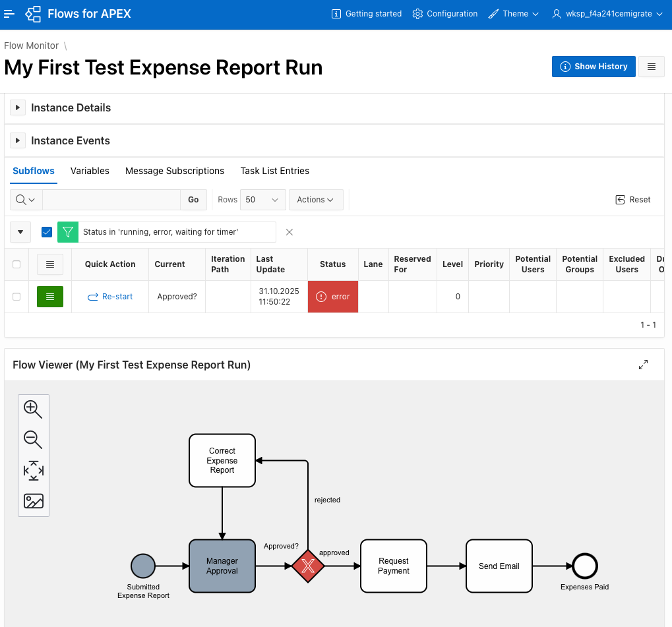Click the Re-start quick action link

click(x=110, y=297)
